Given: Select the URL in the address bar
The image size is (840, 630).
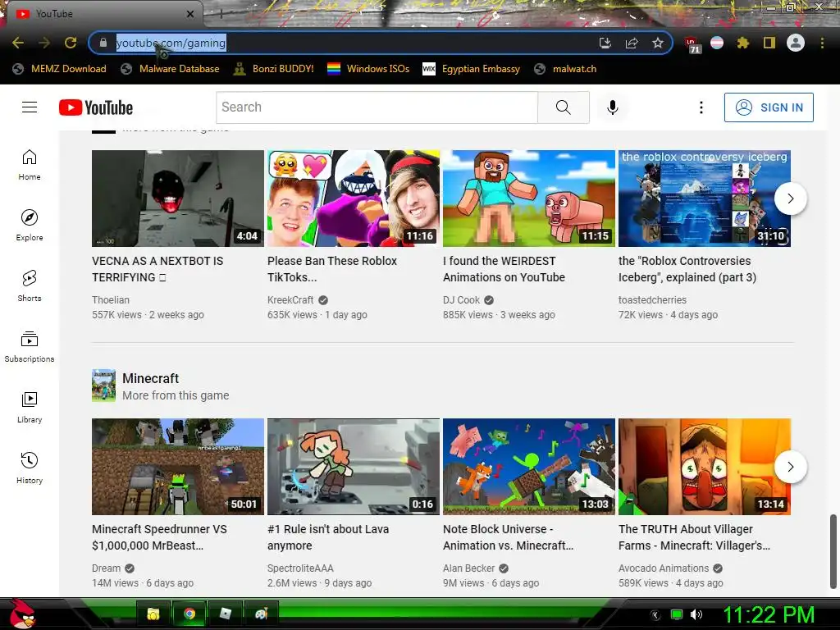Looking at the screenshot, I should [x=171, y=43].
